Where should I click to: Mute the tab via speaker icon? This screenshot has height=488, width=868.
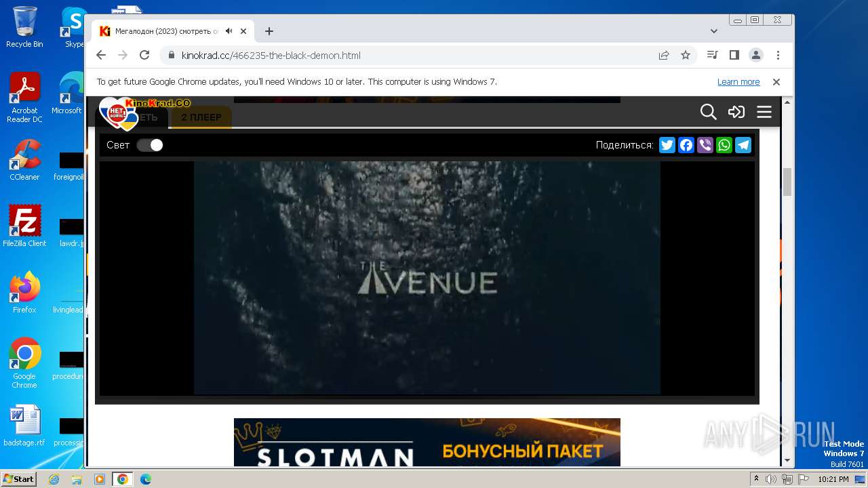point(229,31)
